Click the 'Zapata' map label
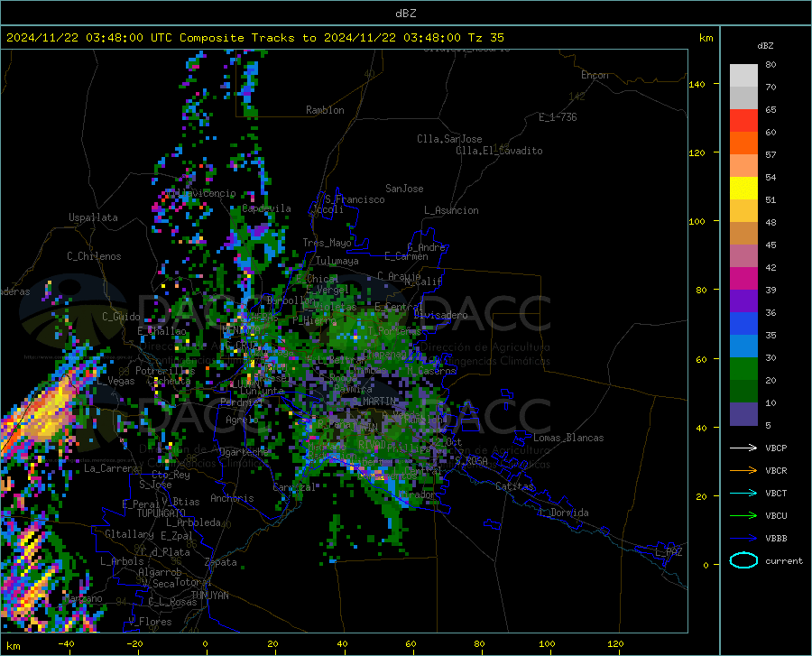 [221, 562]
